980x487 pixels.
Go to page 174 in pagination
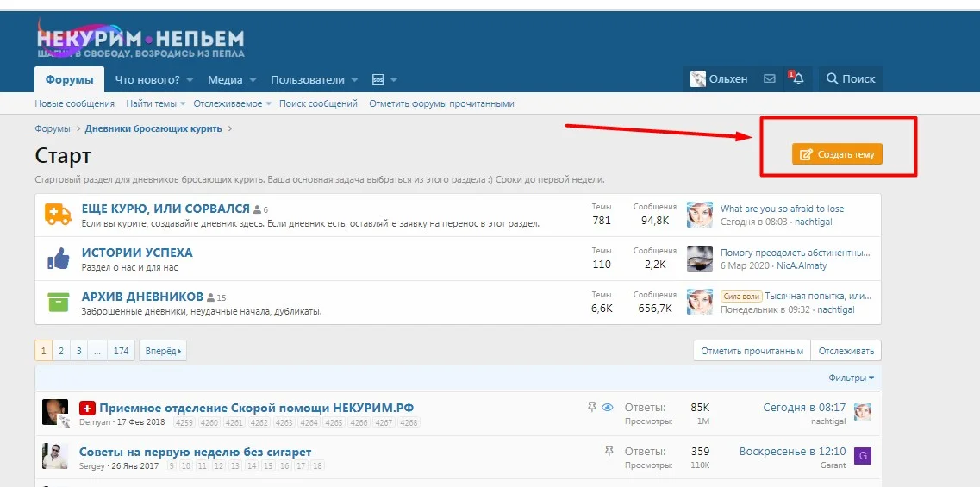[121, 351]
